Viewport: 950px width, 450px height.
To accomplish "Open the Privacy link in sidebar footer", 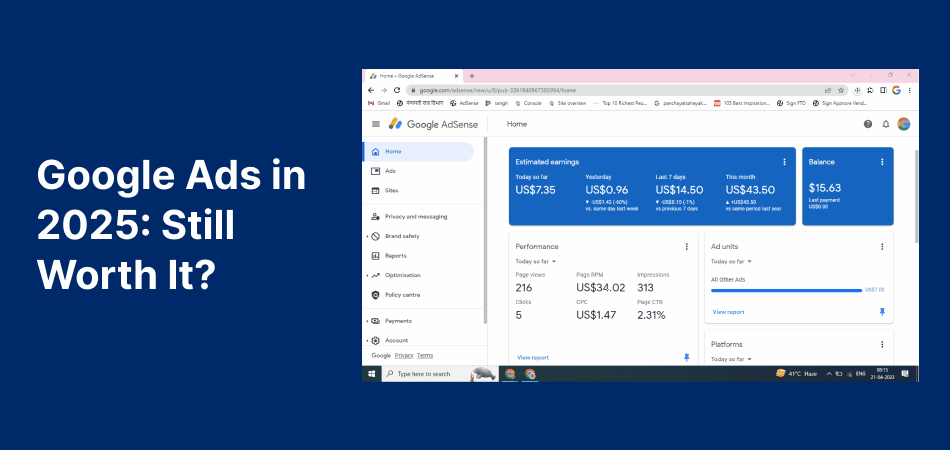I will click(404, 356).
